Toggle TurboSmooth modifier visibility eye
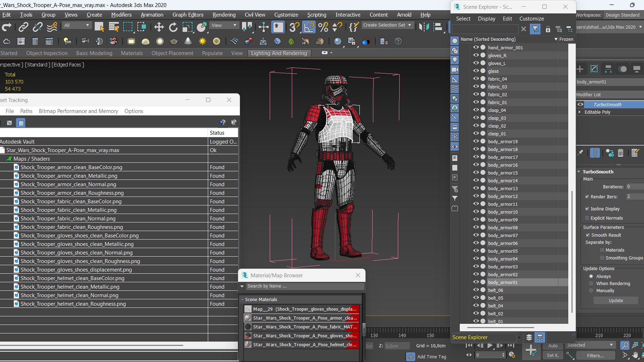The height and width of the screenshot is (362, 644). click(580, 105)
